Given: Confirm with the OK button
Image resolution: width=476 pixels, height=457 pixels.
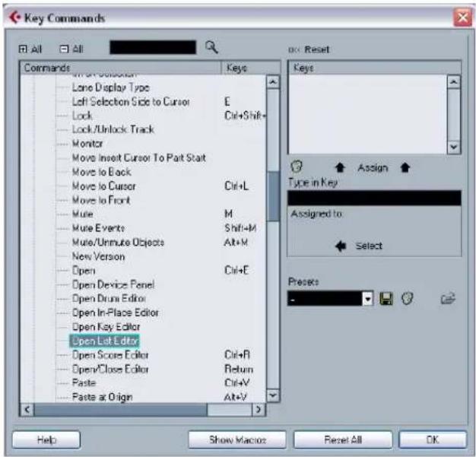Looking at the screenshot, I should [x=433, y=440].
